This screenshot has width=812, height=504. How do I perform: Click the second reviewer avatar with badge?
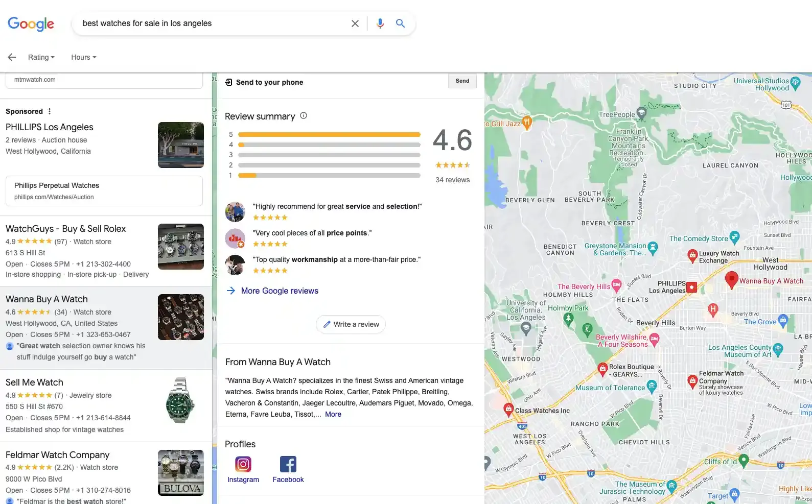[x=235, y=238]
